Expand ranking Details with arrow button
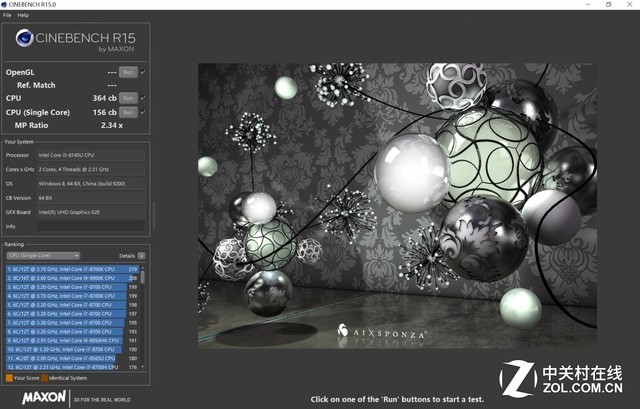Image resolution: width=640 pixels, height=409 pixels. pos(140,255)
